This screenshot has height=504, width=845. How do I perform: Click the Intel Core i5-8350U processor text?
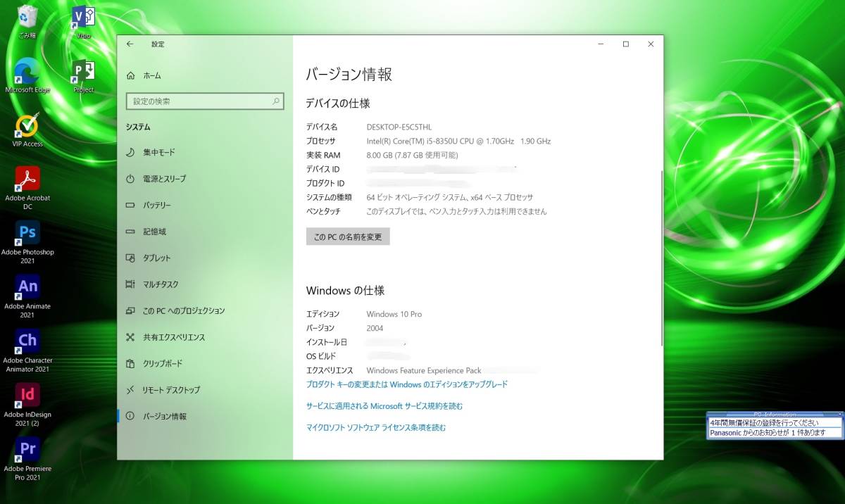458,141
